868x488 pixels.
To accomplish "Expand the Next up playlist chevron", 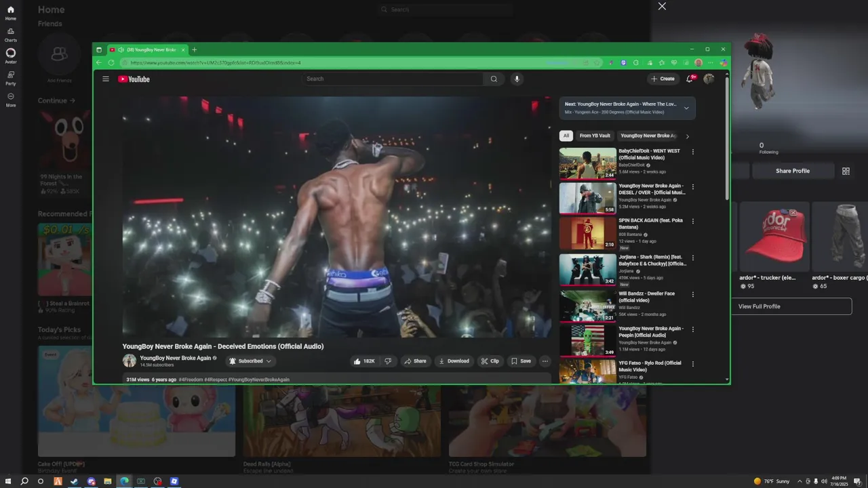I will pyautogui.click(x=686, y=108).
